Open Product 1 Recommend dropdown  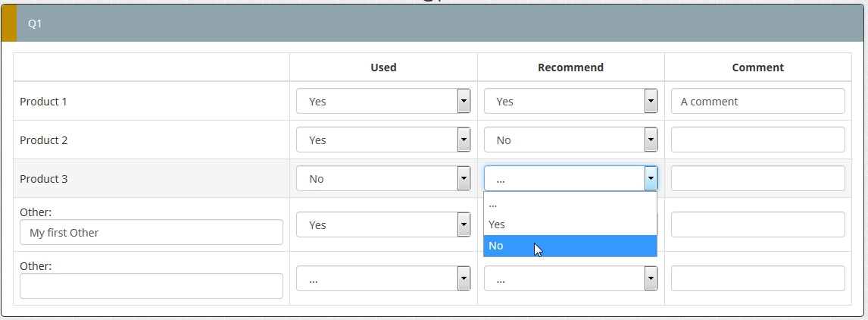coord(570,101)
